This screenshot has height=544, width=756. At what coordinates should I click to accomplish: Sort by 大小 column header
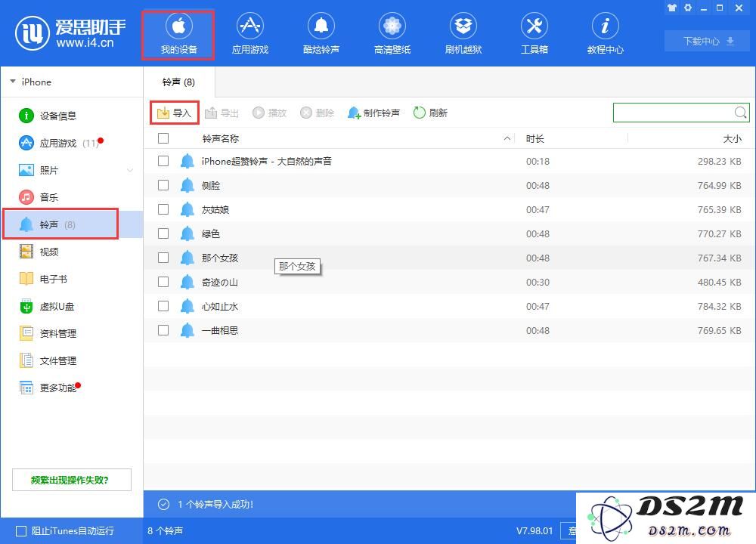pos(732,139)
